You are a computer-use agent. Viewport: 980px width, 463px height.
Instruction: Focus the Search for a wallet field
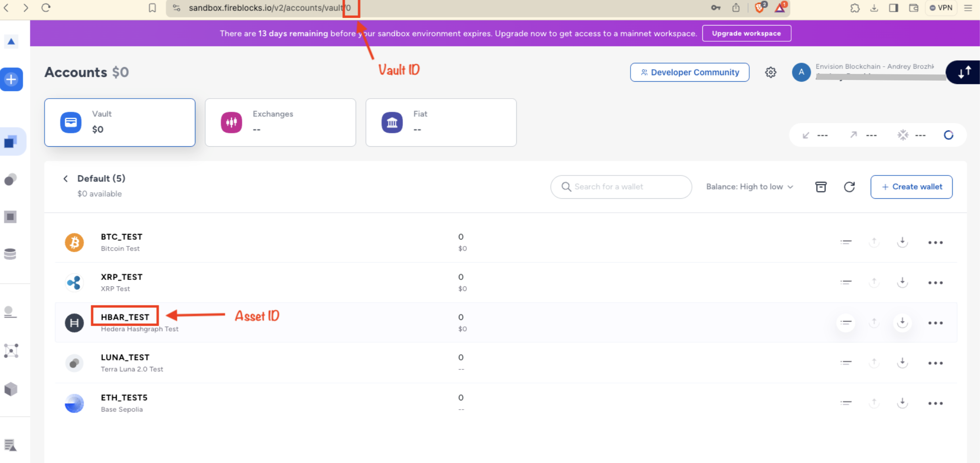point(626,187)
